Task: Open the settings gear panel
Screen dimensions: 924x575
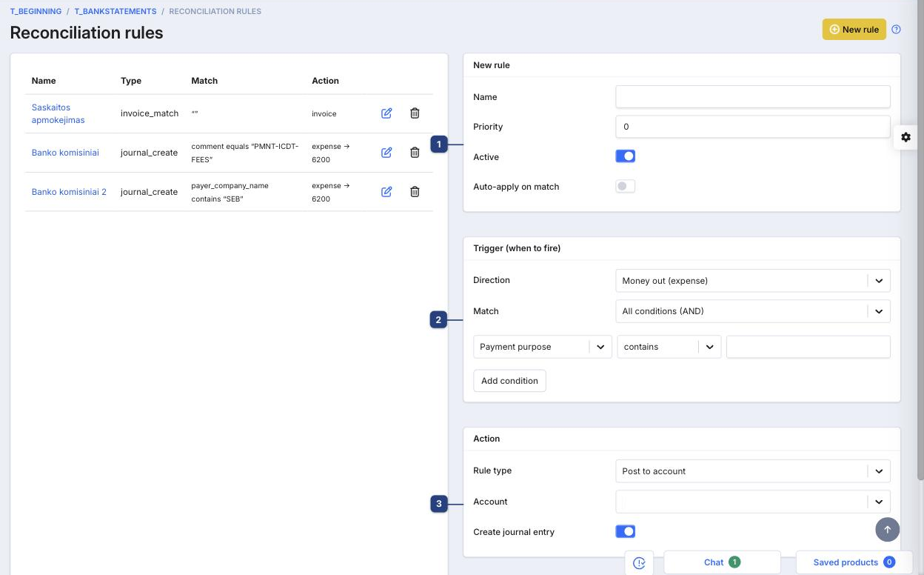Action: click(x=905, y=137)
